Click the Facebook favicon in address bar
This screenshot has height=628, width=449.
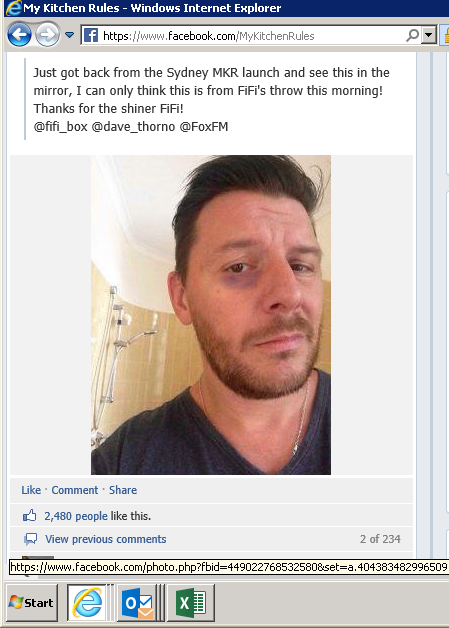click(x=91, y=36)
